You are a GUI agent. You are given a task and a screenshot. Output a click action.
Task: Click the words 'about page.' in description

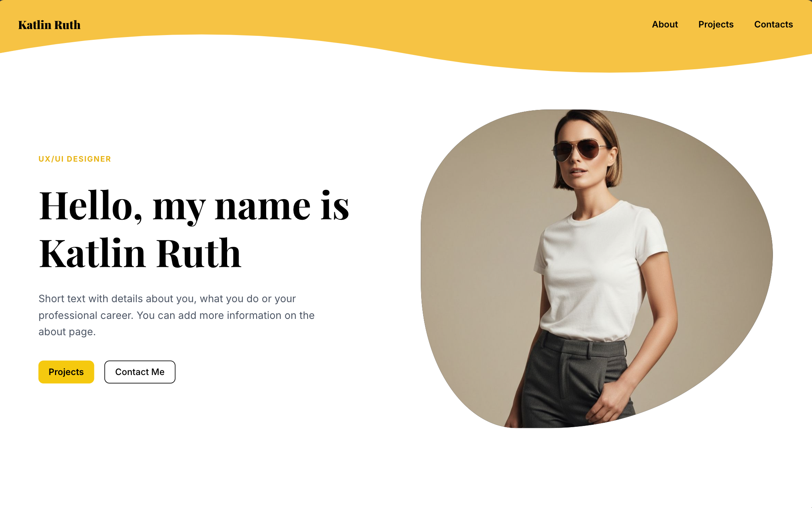[67, 332]
